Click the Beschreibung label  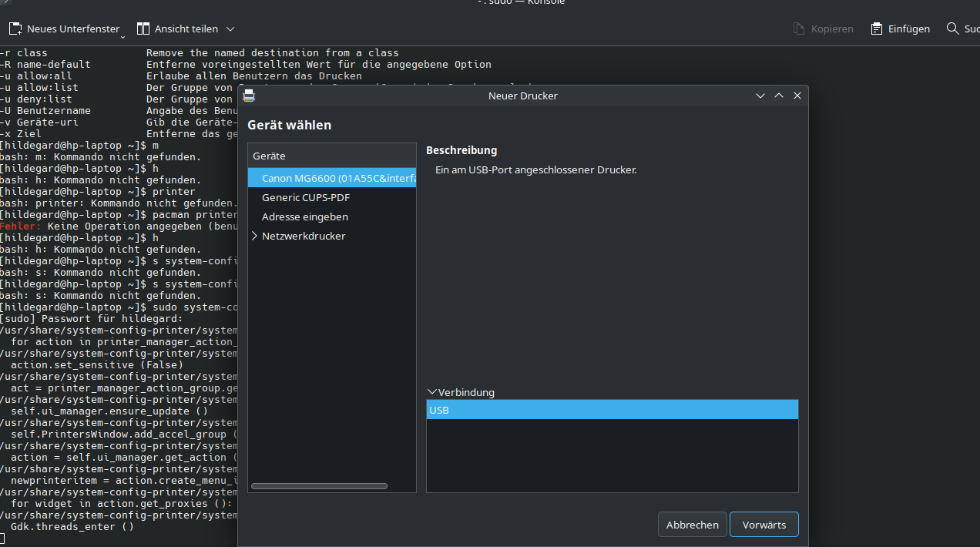click(x=461, y=150)
